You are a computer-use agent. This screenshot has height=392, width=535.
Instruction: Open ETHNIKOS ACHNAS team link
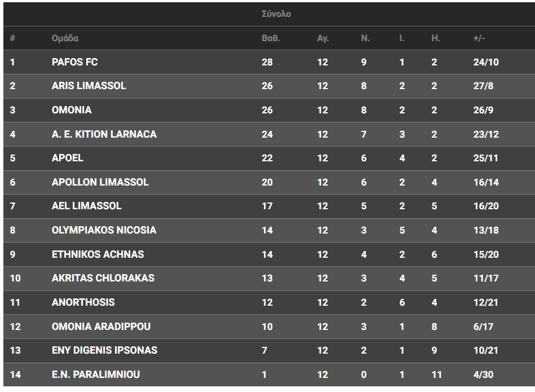[98, 254]
